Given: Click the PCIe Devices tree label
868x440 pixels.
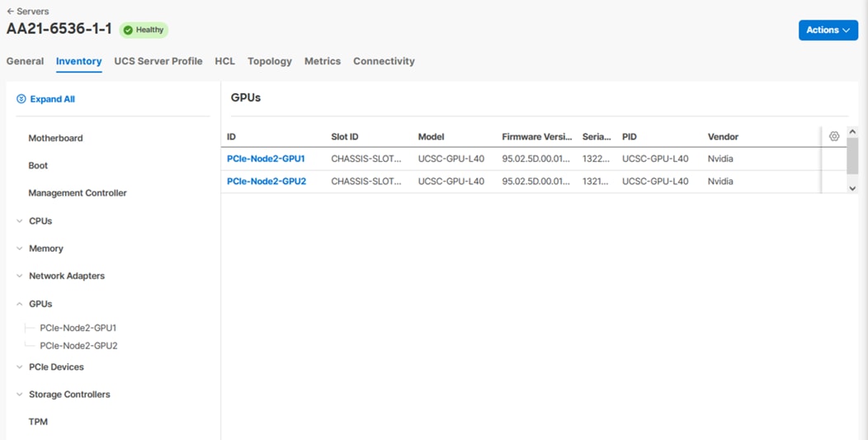Looking at the screenshot, I should pyautogui.click(x=56, y=367).
